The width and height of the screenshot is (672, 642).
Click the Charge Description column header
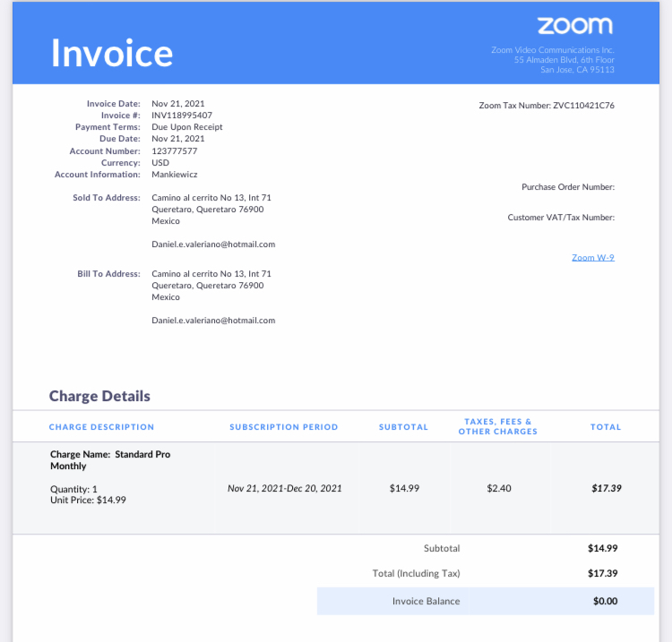tap(101, 427)
